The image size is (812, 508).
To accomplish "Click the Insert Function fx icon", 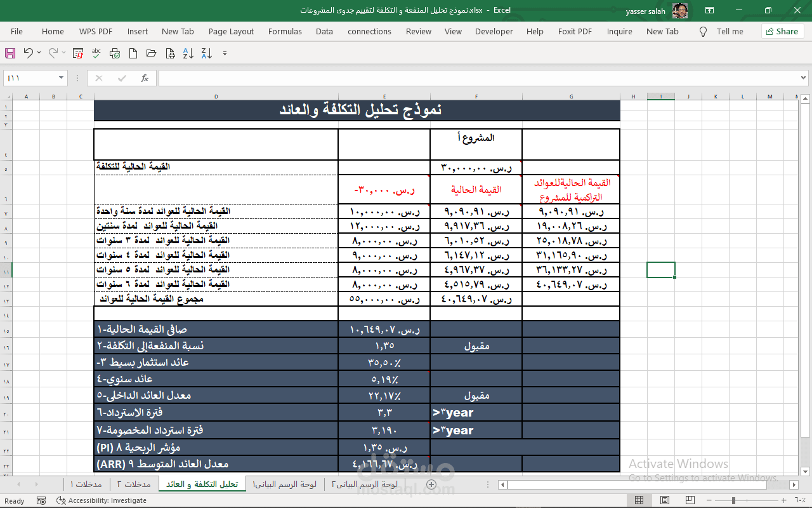I will 145,78.
